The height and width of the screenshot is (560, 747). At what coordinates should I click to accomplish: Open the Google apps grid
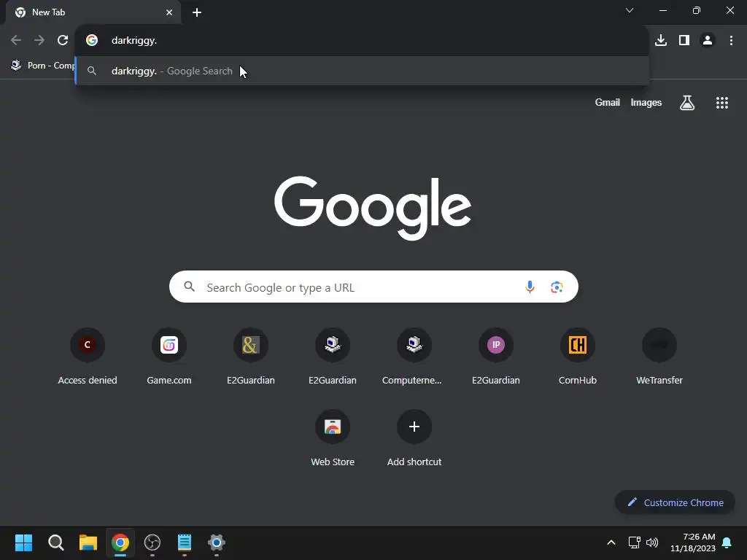coord(721,102)
